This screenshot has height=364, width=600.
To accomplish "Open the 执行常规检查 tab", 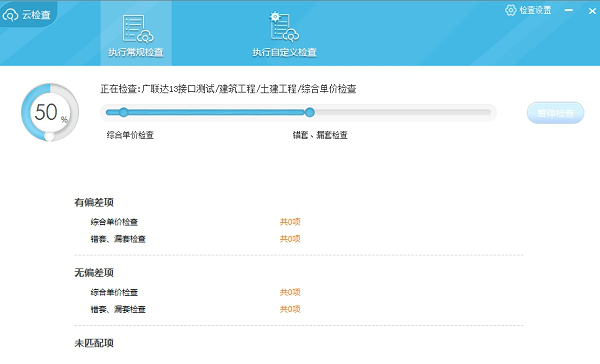I will 136,34.
